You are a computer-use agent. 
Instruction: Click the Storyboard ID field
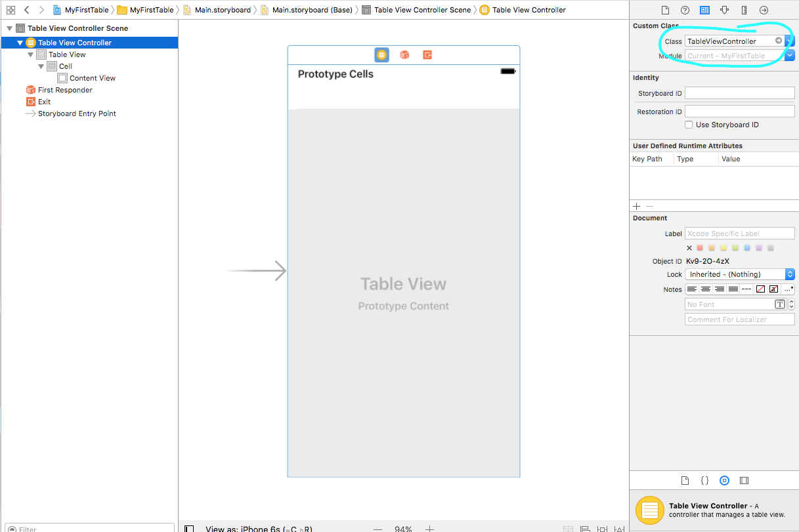(x=740, y=93)
